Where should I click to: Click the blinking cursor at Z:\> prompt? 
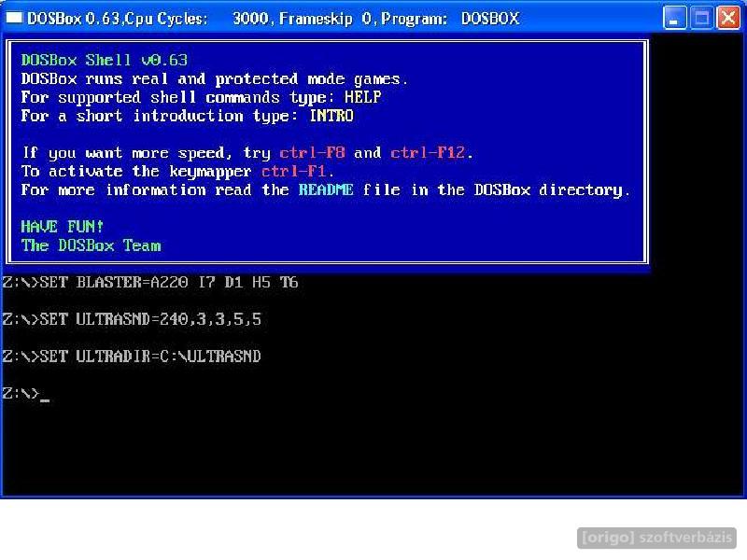pos(45,399)
